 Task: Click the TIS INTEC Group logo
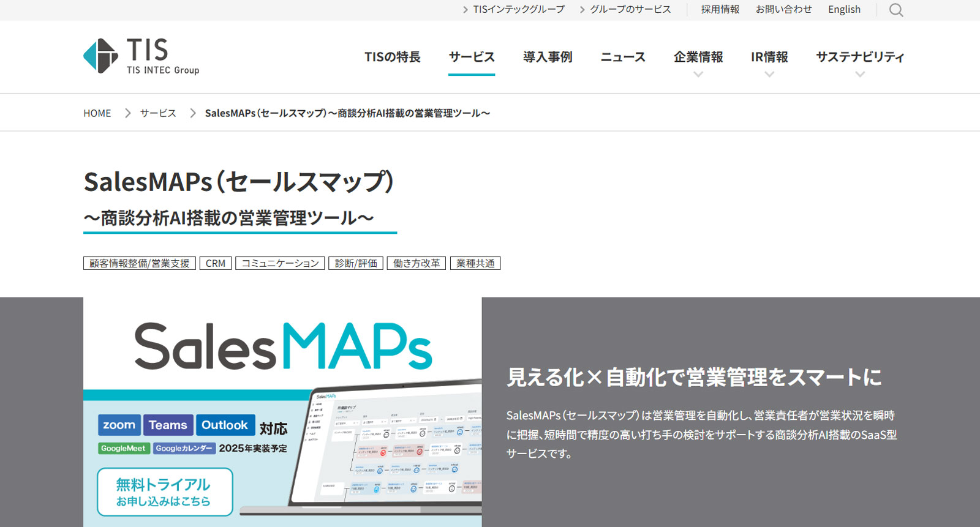[141, 56]
